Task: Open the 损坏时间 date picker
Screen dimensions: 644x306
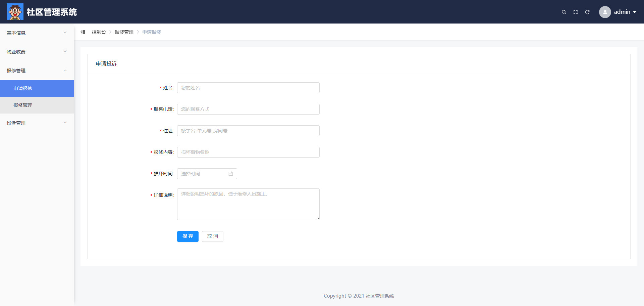Action: (207, 174)
